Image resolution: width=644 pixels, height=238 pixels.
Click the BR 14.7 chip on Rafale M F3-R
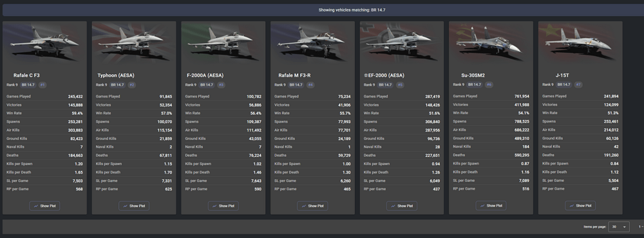point(296,85)
